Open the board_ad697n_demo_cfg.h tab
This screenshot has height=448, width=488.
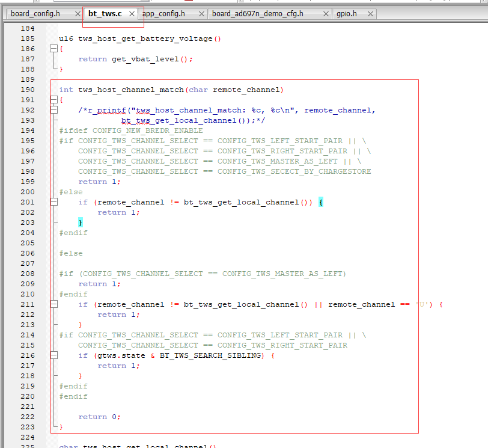258,14
